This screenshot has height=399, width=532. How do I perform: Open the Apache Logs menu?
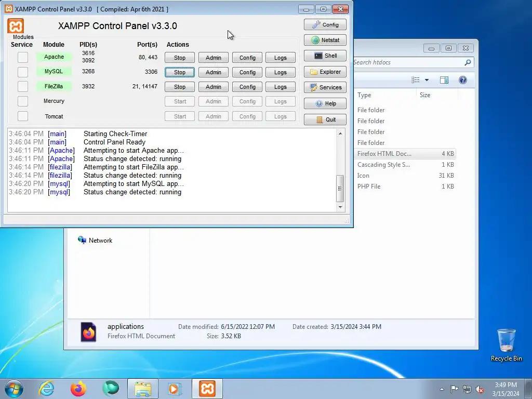[281, 58]
